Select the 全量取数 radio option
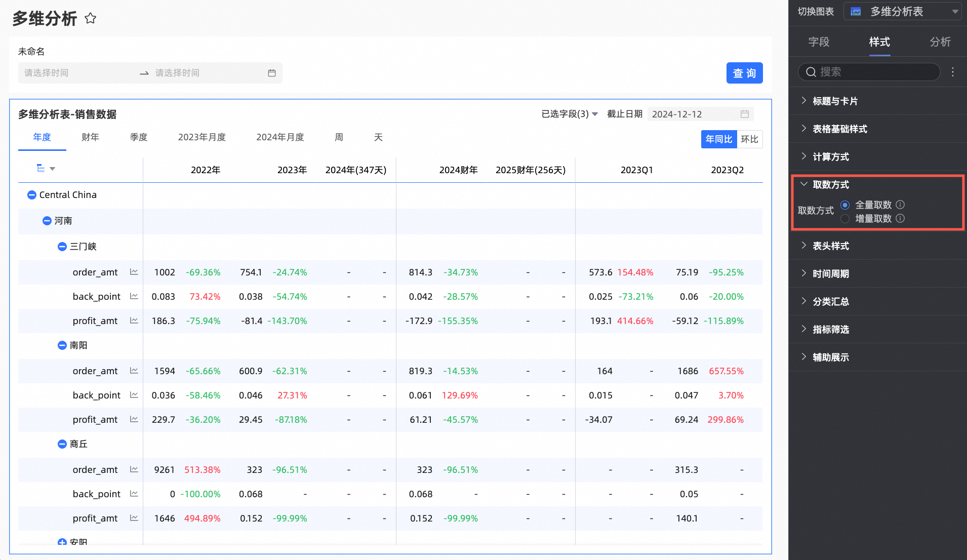Image resolution: width=967 pixels, height=560 pixels. coord(845,205)
